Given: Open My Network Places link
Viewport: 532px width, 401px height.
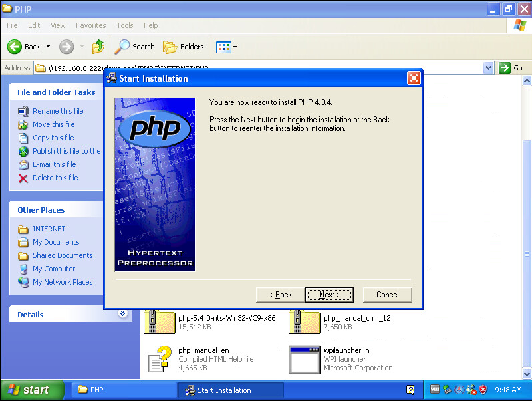Looking at the screenshot, I should [x=63, y=282].
